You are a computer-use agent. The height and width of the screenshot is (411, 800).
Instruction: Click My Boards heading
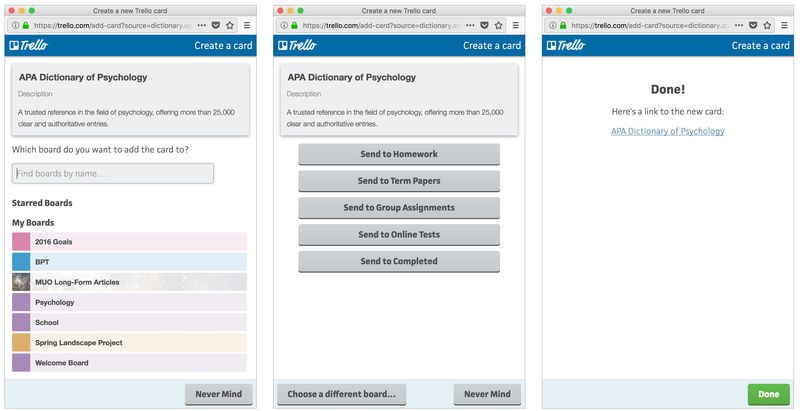click(33, 223)
